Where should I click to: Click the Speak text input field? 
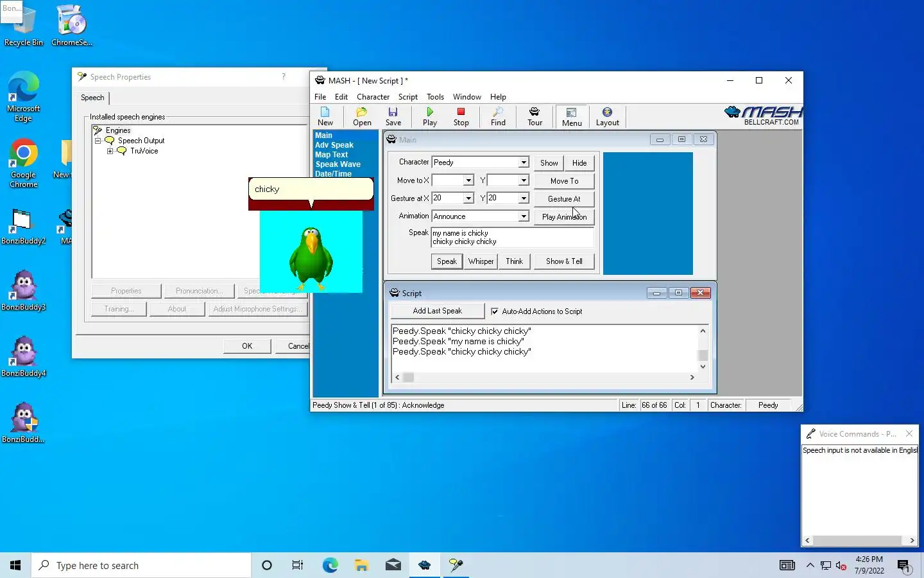point(512,238)
